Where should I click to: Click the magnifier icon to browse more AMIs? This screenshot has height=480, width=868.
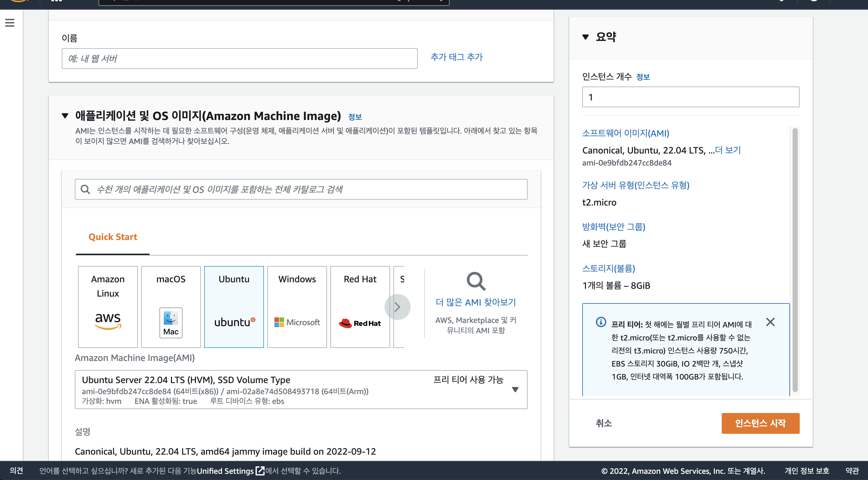click(x=476, y=281)
